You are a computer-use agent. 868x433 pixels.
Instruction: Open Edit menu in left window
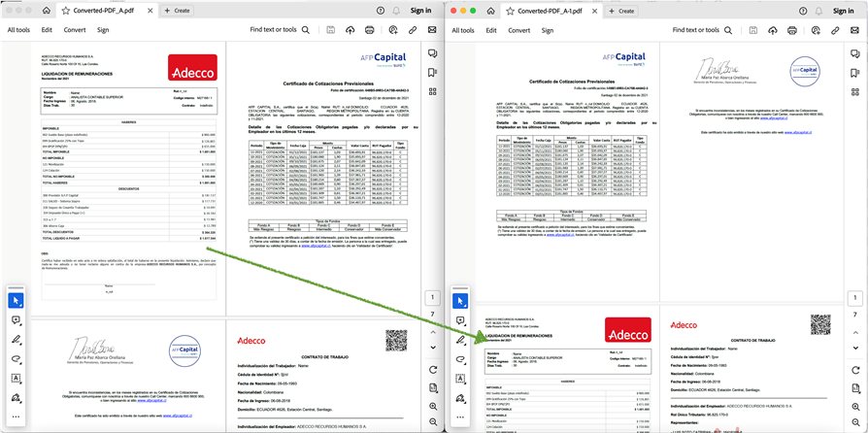tap(47, 30)
